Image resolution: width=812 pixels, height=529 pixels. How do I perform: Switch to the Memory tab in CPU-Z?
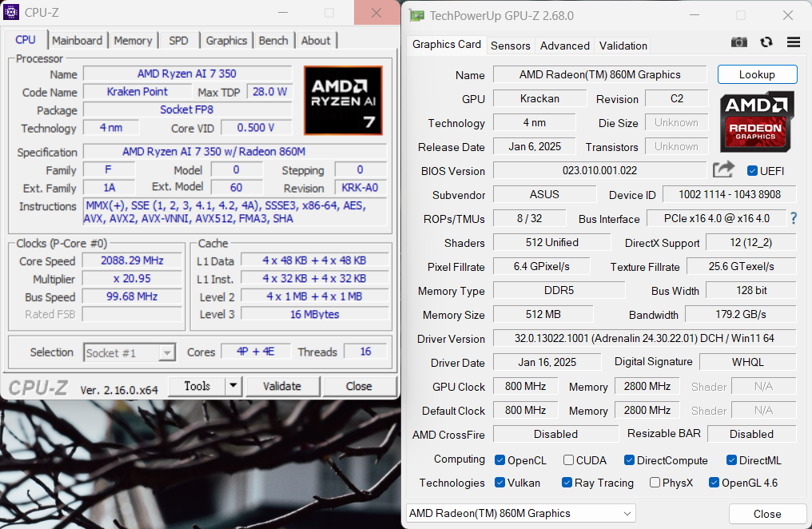133,41
